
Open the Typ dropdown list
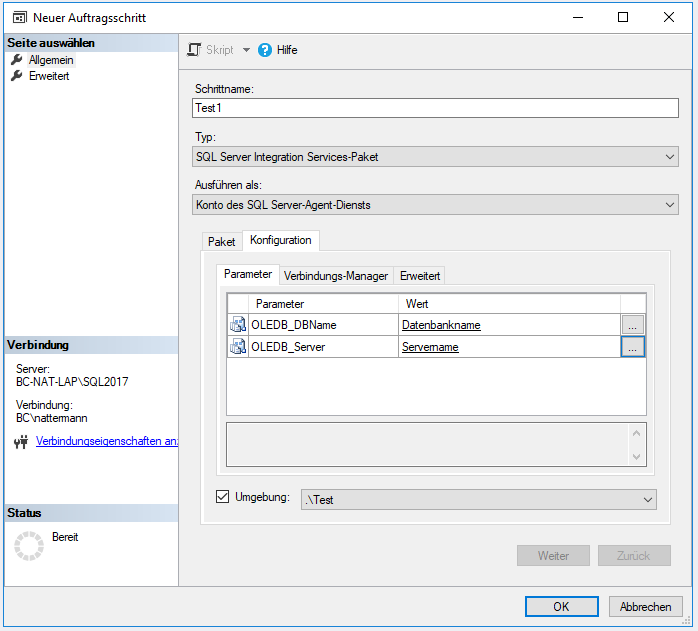click(x=669, y=157)
